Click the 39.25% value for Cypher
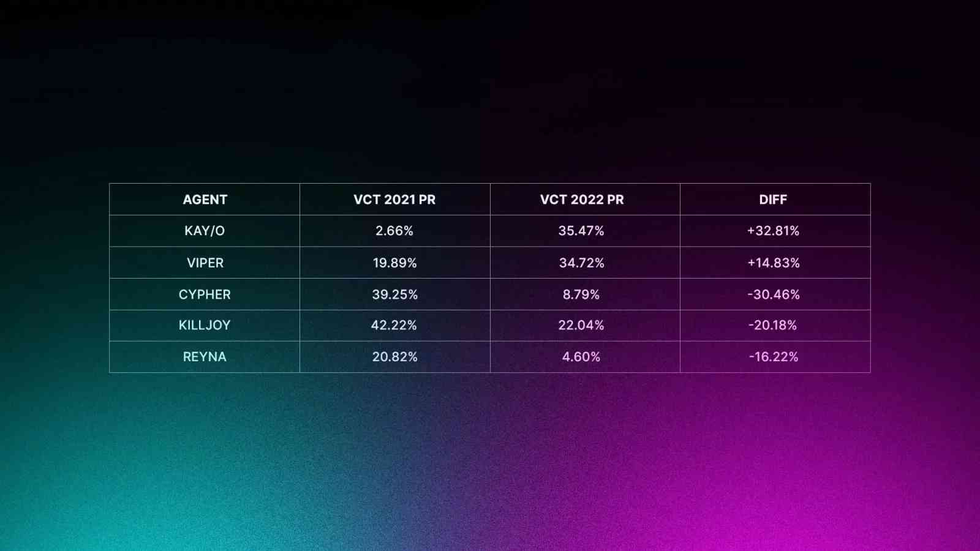 [x=394, y=294]
